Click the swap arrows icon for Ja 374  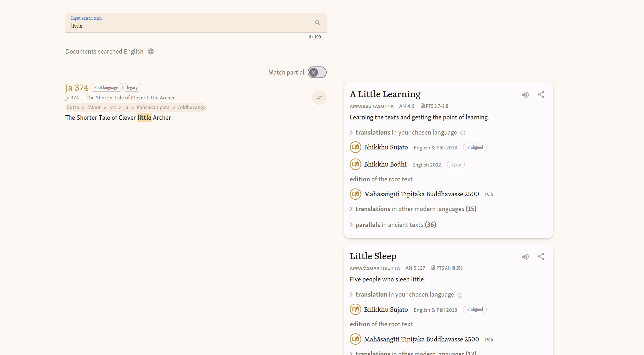click(x=319, y=97)
